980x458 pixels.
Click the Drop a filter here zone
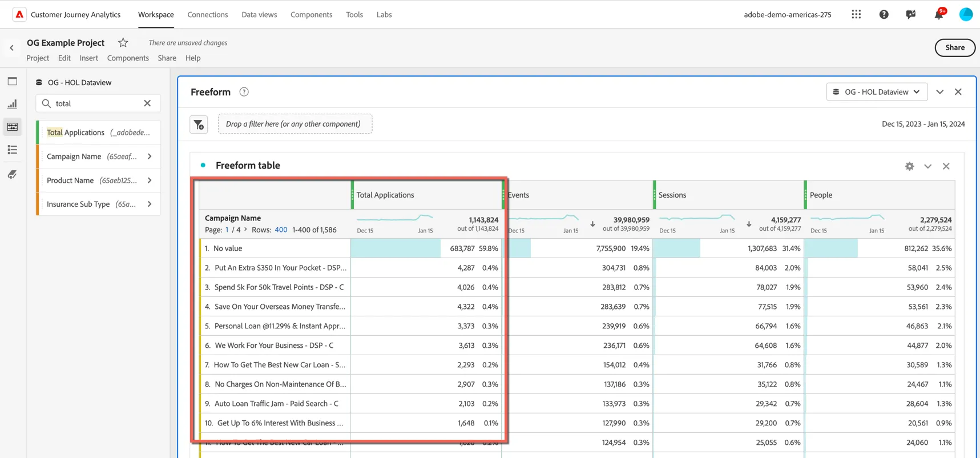295,124
